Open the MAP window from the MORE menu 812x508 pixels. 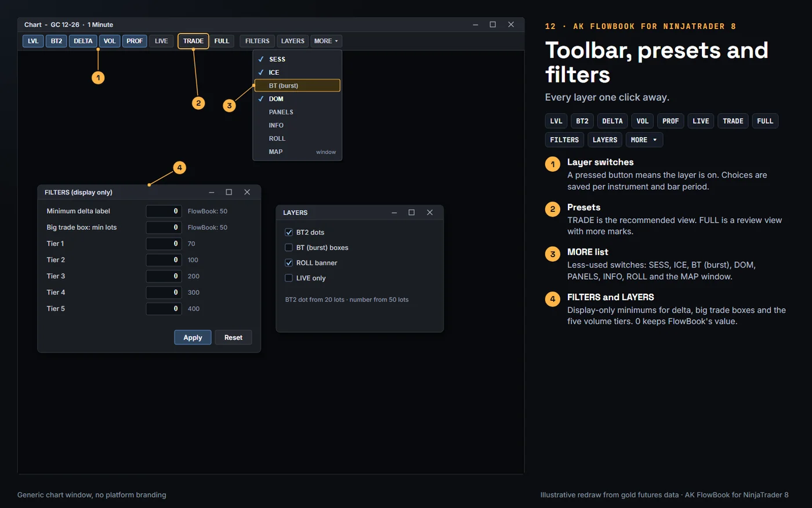(298, 152)
